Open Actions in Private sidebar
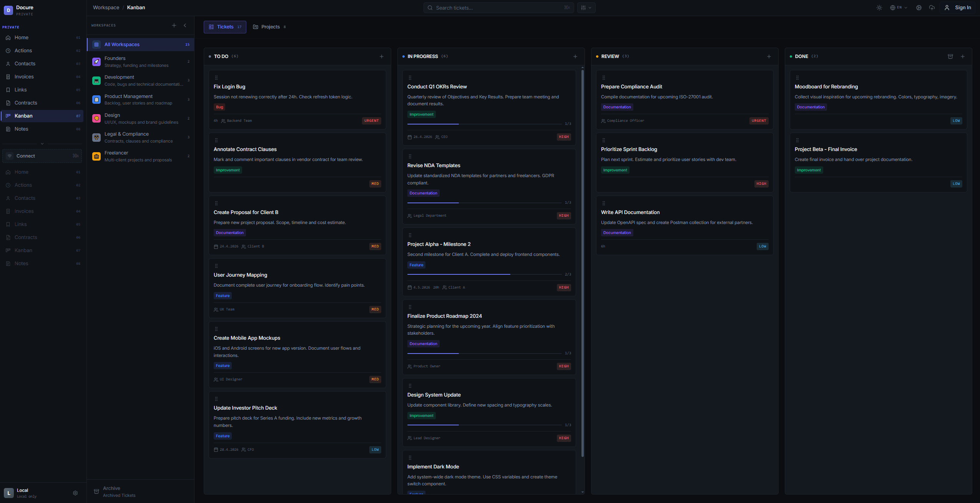Viewport: 980px width, 503px height. click(43, 51)
